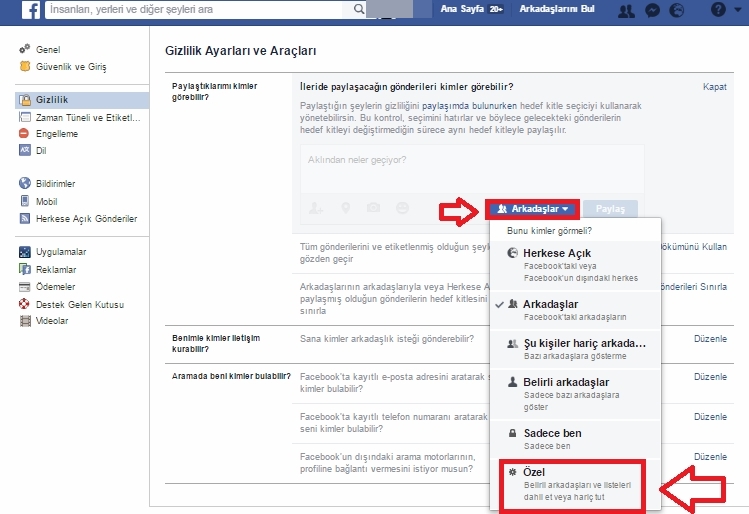
Task: Click the Bildirimler globe icon
Action: click(25, 183)
